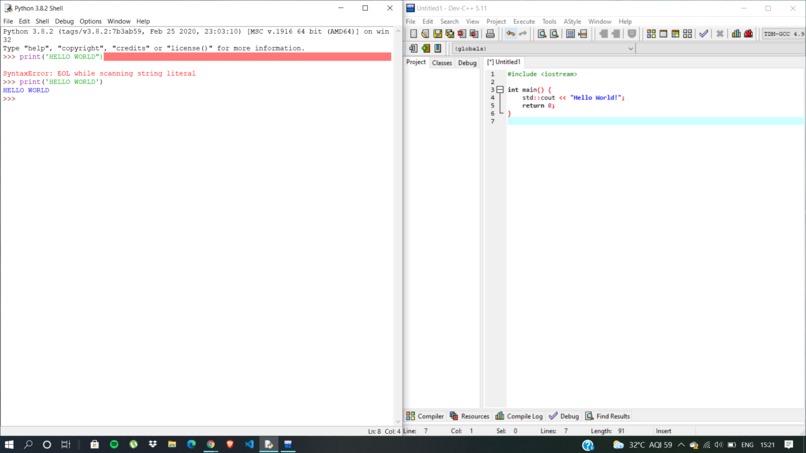This screenshot has height=453, width=806.
Task: Open the Dropbox taskbar icon
Action: 153,444
